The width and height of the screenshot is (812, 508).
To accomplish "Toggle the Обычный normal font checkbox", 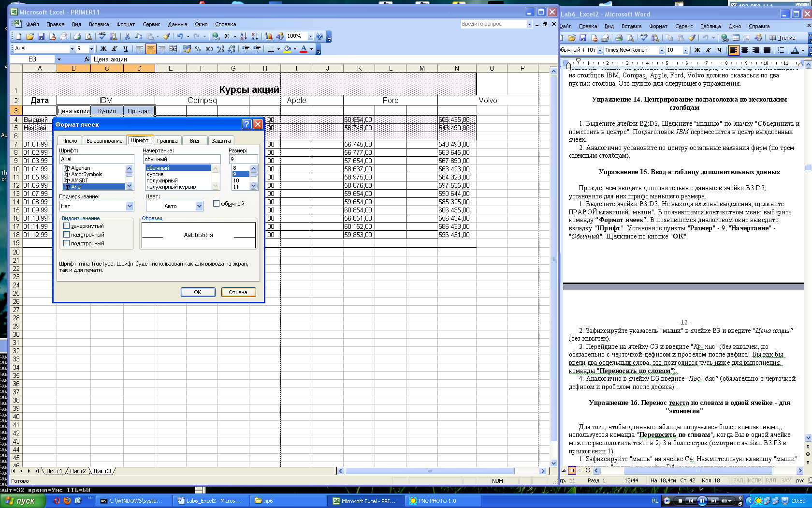I will coord(217,204).
